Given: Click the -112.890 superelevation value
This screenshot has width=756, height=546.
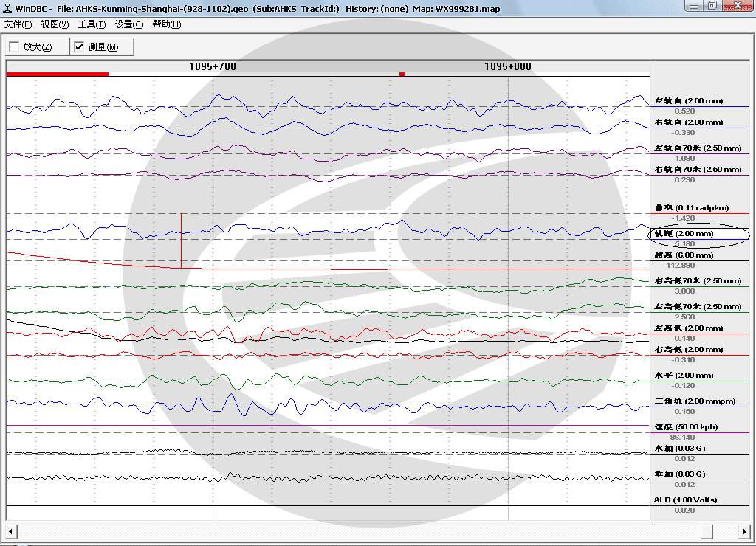Looking at the screenshot, I should point(678,266).
